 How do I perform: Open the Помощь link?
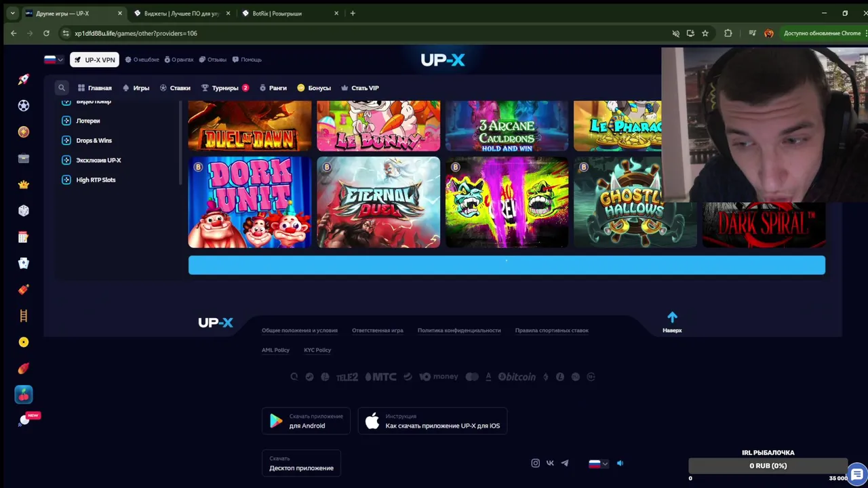pos(247,60)
